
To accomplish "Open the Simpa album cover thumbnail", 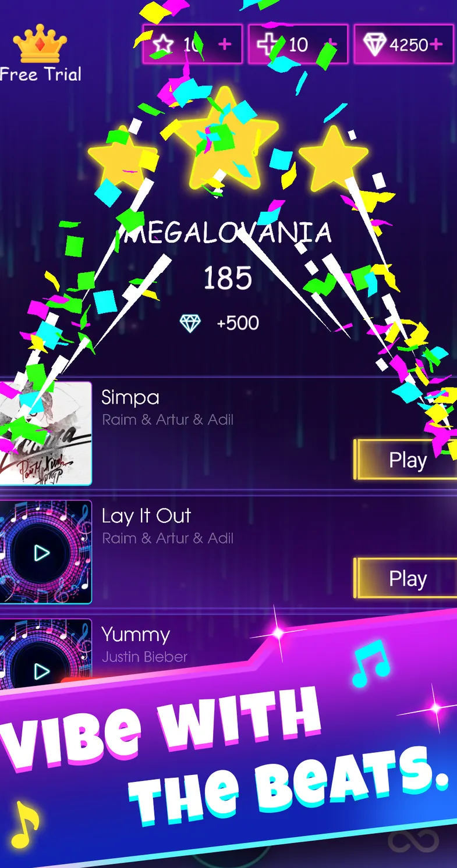I will point(45,433).
